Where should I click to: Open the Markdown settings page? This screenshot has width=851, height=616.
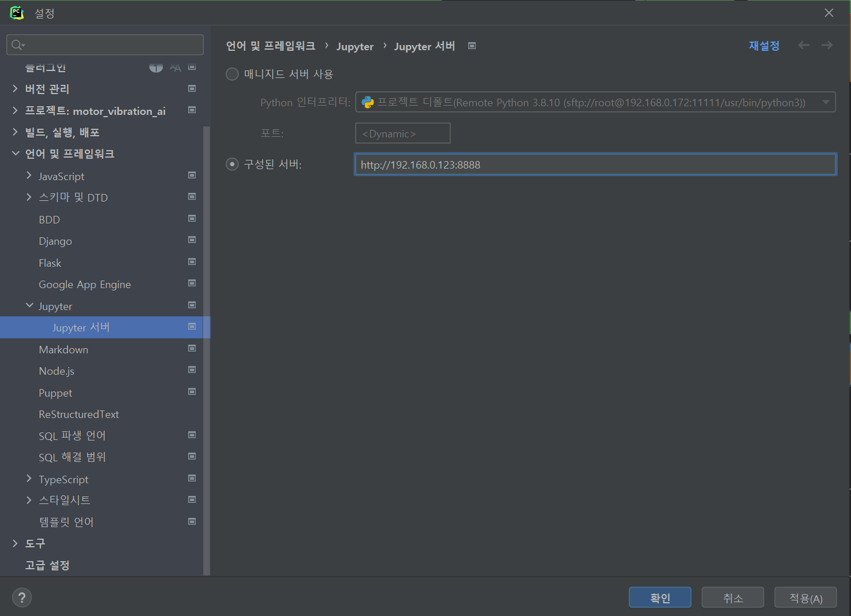(64, 349)
